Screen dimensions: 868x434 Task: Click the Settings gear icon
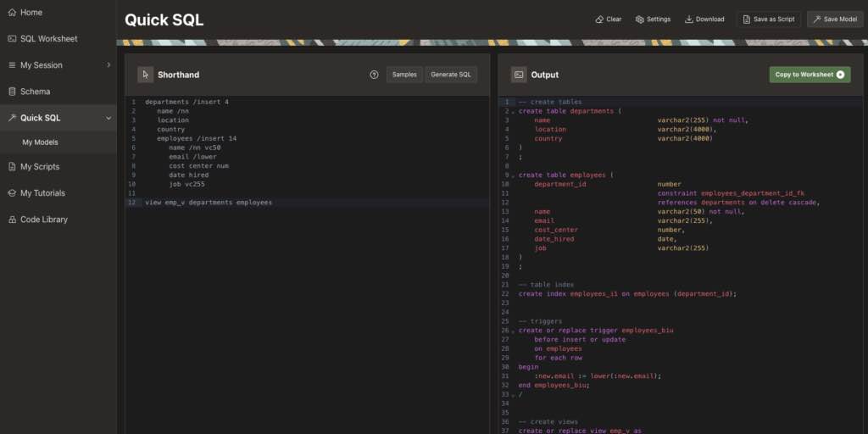pyautogui.click(x=639, y=19)
